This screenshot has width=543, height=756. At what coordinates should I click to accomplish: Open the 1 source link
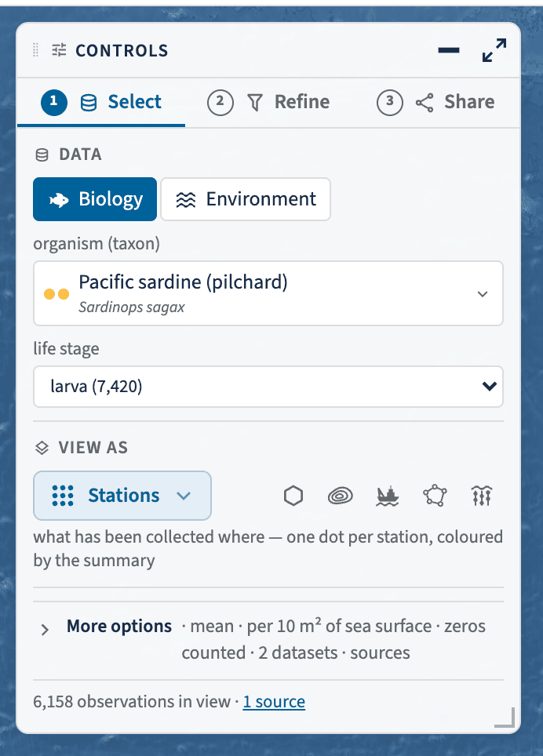click(274, 702)
